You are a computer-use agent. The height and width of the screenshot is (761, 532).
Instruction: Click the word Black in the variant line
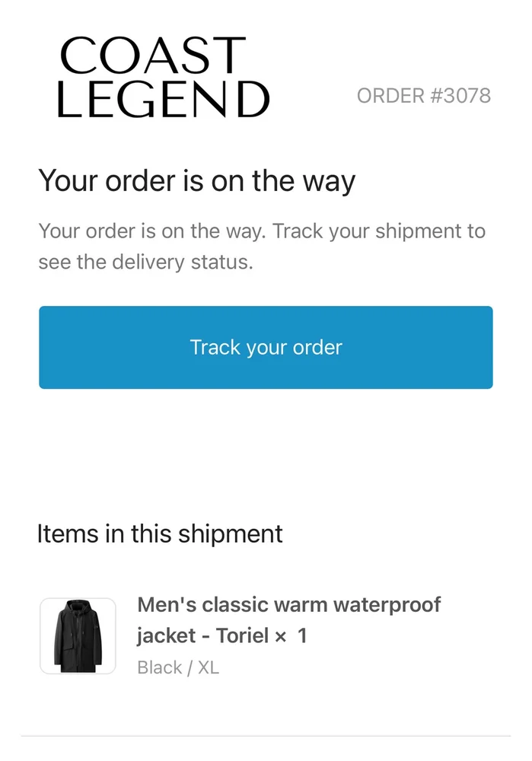tap(160, 667)
